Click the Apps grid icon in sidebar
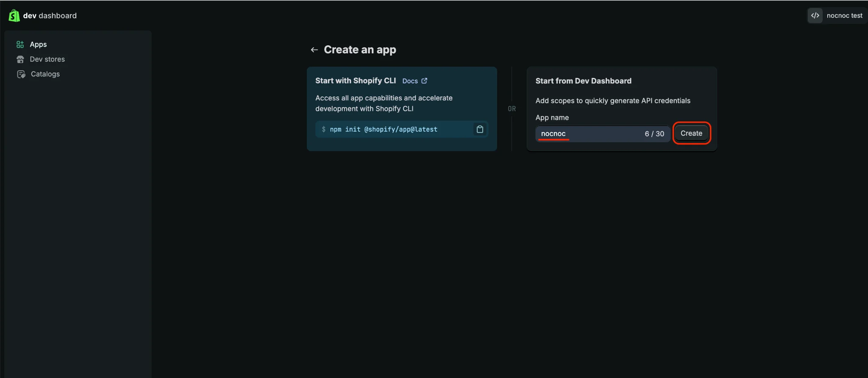This screenshot has height=378, width=868. point(20,44)
